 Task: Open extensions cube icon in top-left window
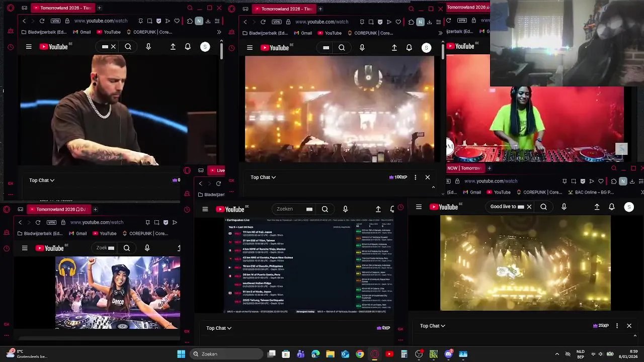coord(190,21)
